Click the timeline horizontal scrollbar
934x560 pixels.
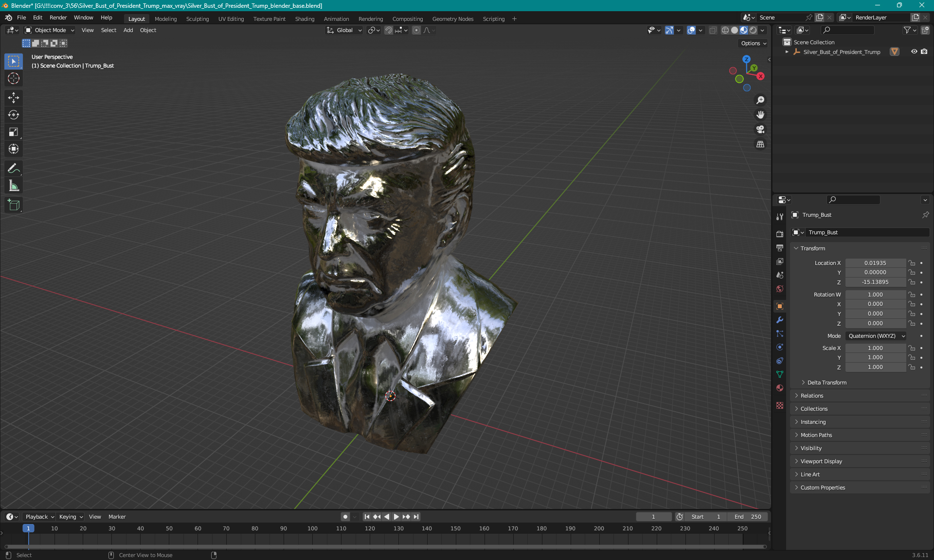click(x=384, y=547)
